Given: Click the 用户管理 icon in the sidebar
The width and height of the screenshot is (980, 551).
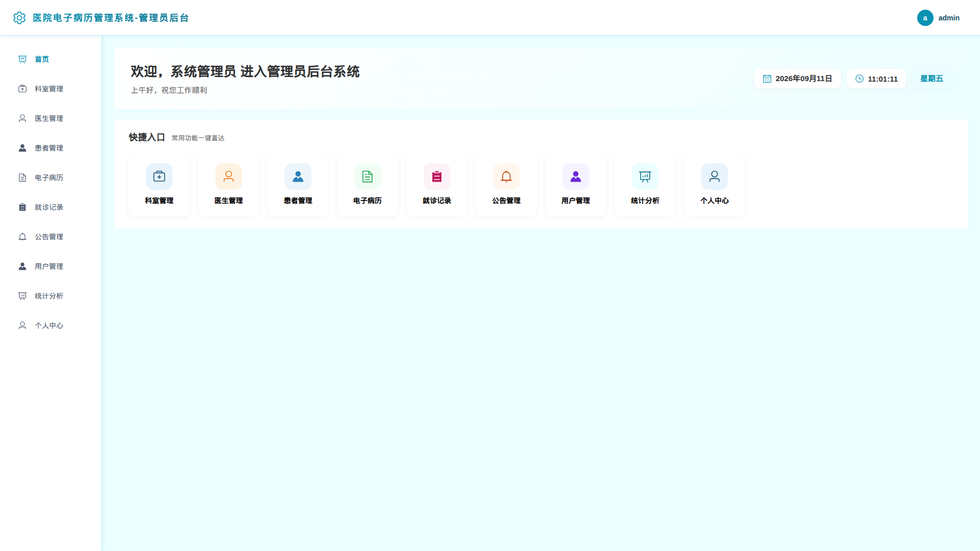Looking at the screenshot, I should click(x=22, y=266).
